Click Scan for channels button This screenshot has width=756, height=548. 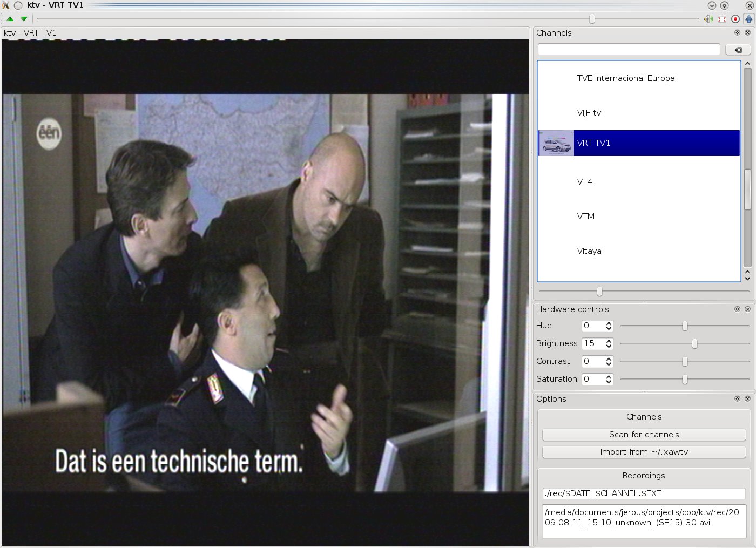[644, 435]
